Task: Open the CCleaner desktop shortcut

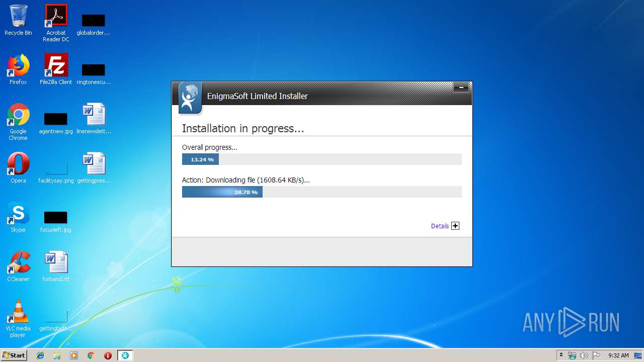Action: (x=18, y=266)
